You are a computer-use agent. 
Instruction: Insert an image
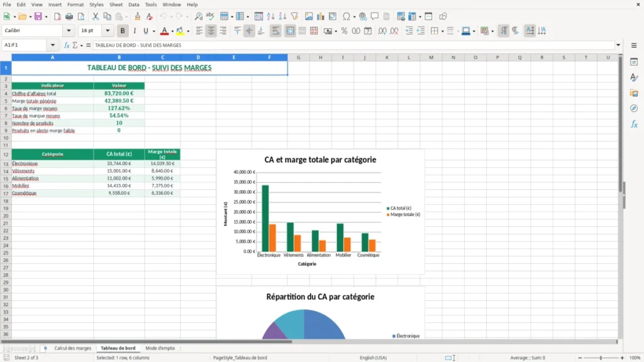[309, 16]
